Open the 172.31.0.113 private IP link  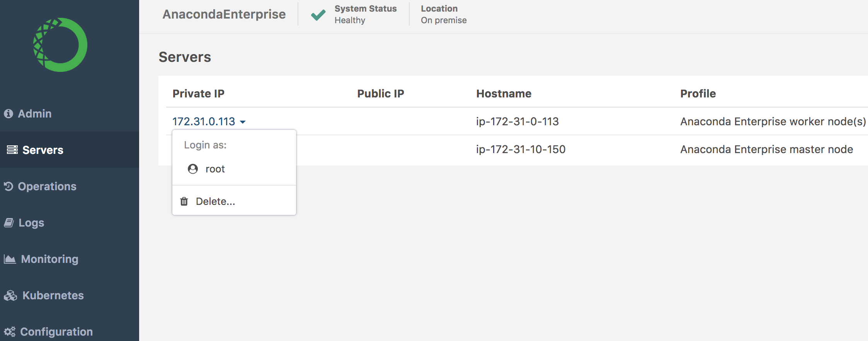click(x=204, y=121)
